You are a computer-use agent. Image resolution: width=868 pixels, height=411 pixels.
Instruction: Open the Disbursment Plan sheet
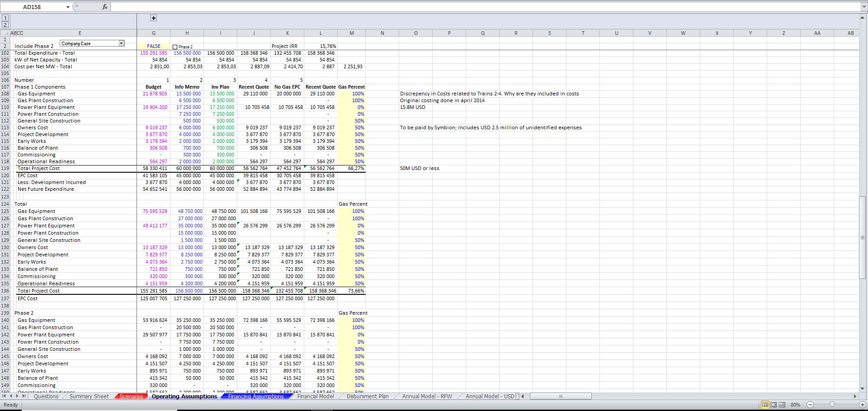[367, 397]
